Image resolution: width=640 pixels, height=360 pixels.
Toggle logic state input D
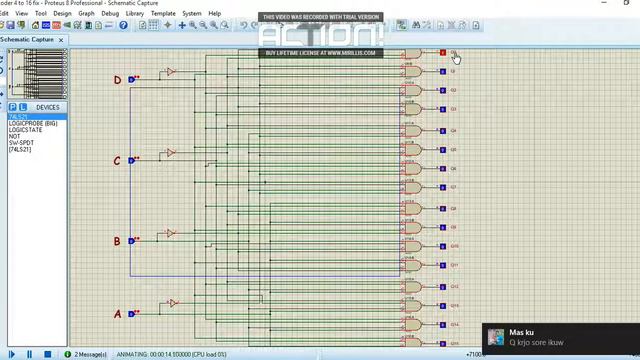[x=131, y=80]
